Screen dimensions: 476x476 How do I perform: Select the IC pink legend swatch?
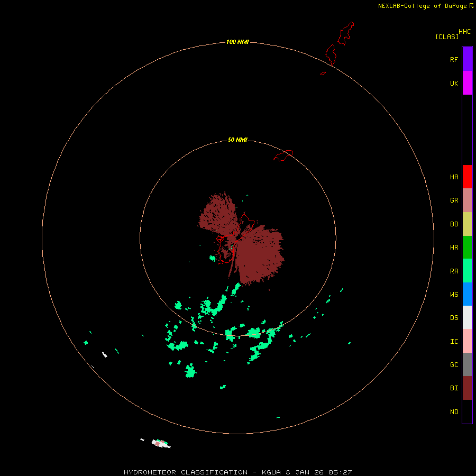[467, 341]
